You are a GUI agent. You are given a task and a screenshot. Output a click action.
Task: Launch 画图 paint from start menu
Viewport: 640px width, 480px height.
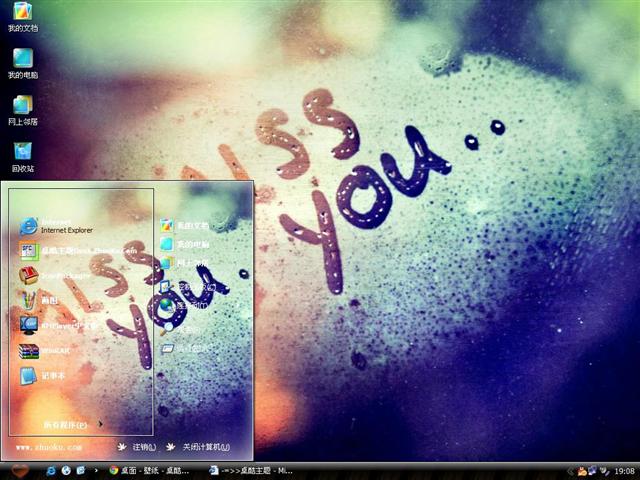(39, 300)
